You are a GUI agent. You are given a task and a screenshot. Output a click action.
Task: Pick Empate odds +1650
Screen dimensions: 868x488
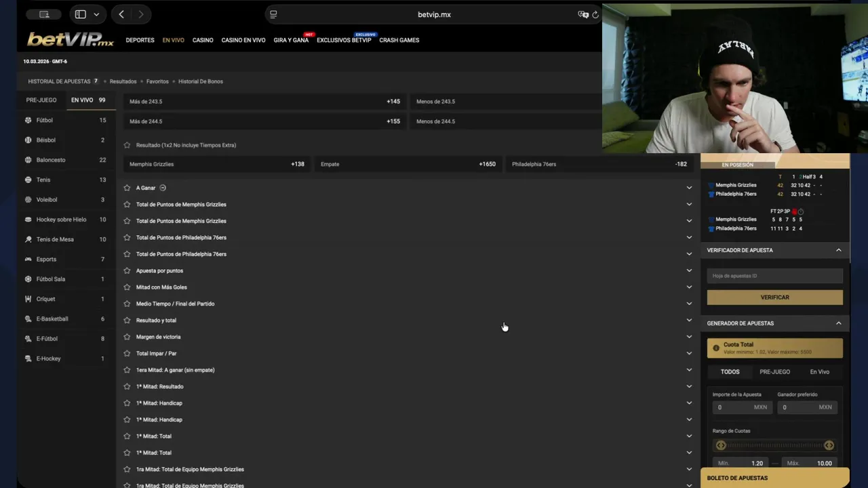pos(408,164)
